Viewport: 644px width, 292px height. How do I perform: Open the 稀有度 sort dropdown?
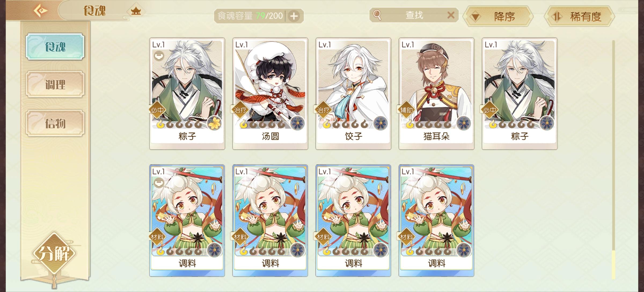580,17
